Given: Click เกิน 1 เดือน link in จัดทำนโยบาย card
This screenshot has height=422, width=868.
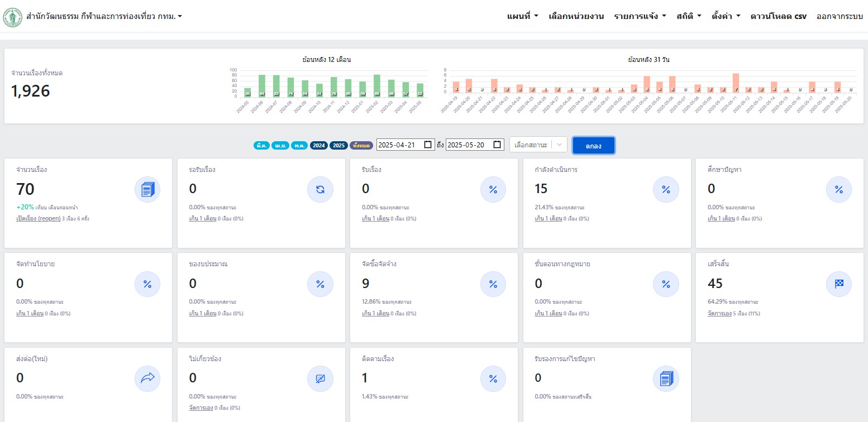Looking at the screenshot, I should tap(30, 313).
